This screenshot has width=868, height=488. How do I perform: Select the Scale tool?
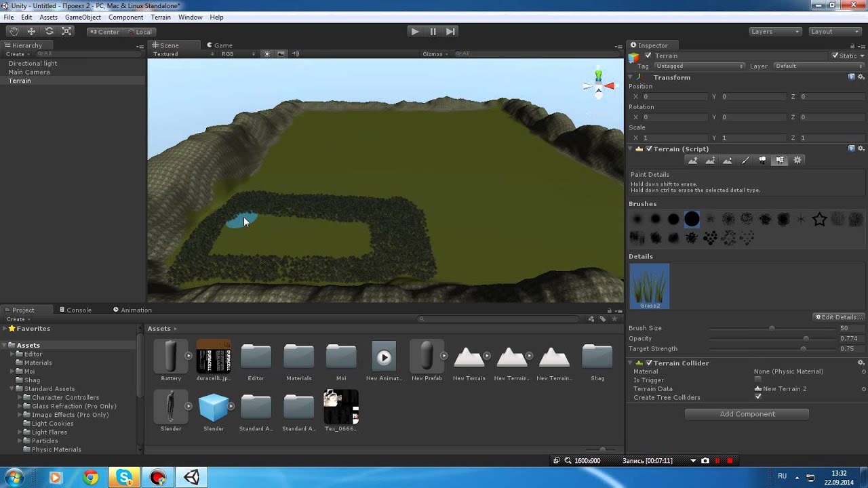pos(66,31)
